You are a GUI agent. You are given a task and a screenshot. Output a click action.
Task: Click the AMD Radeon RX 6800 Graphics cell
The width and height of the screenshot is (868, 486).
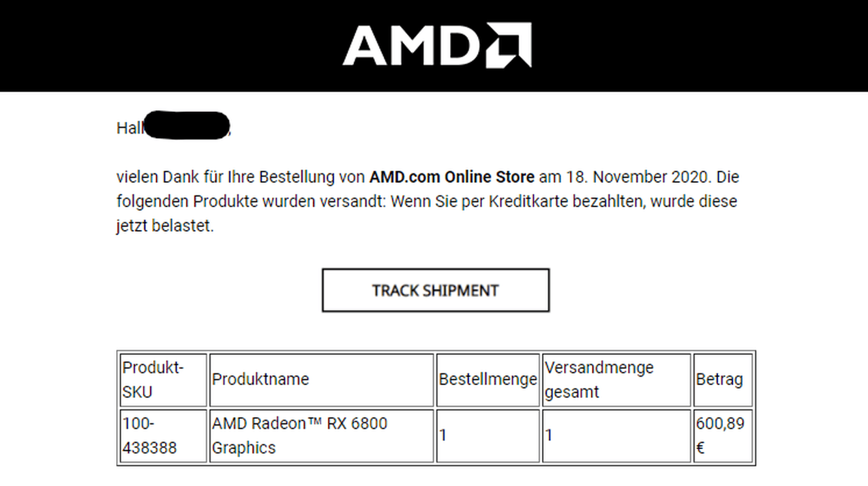[299, 435]
